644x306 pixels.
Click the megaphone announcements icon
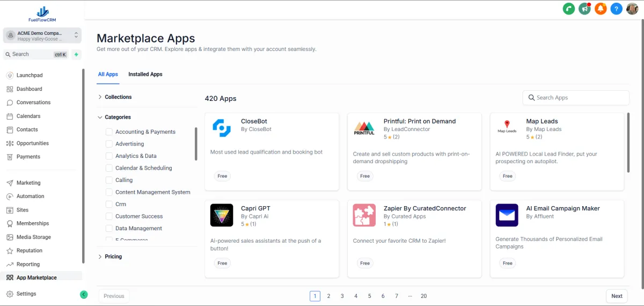[584, 9]
